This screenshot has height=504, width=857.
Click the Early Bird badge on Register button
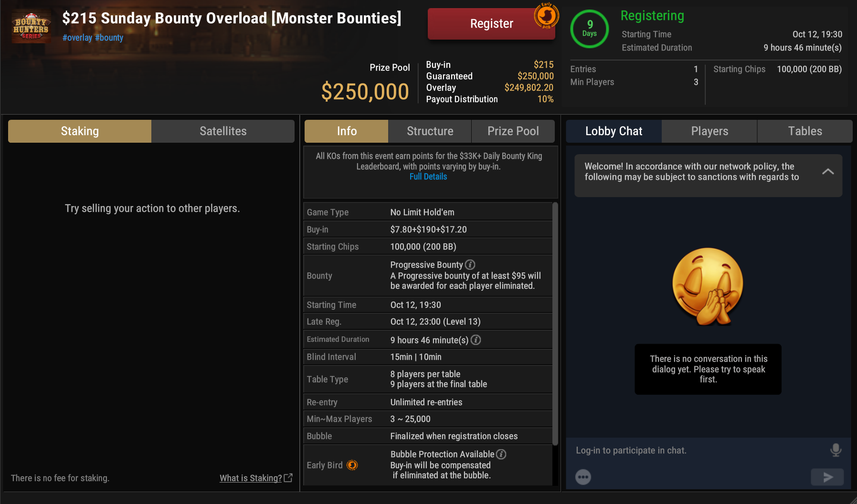[x=546, y=16]
